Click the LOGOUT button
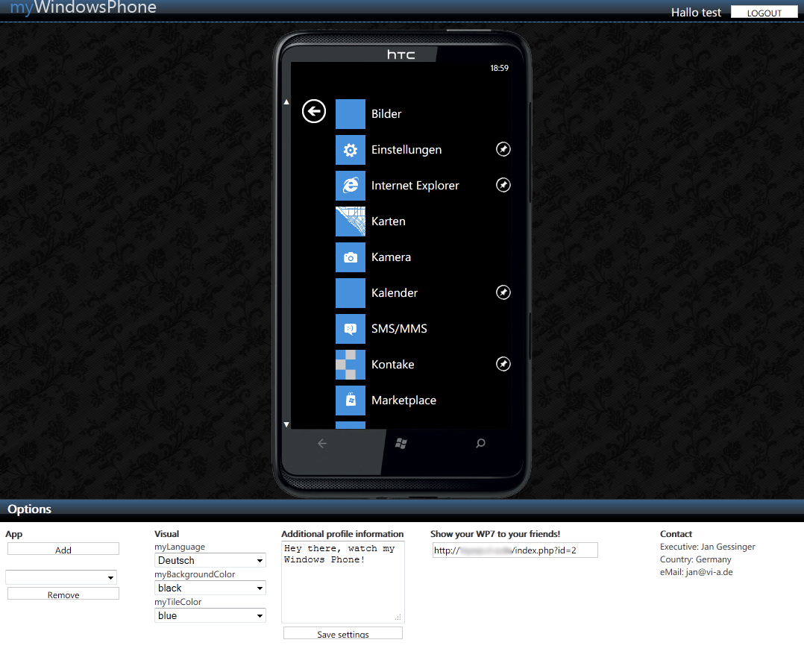Viewport: 804px width, 672px height. point(764,12)
